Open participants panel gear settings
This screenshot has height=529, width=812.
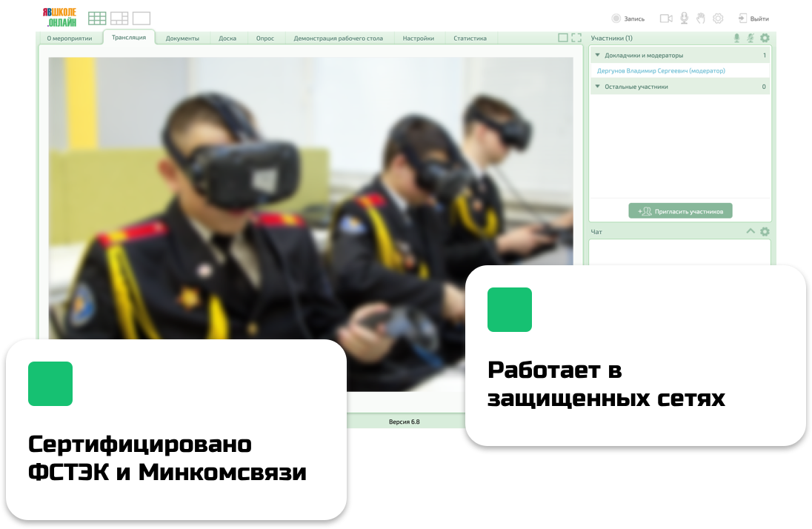pos(765,38)
